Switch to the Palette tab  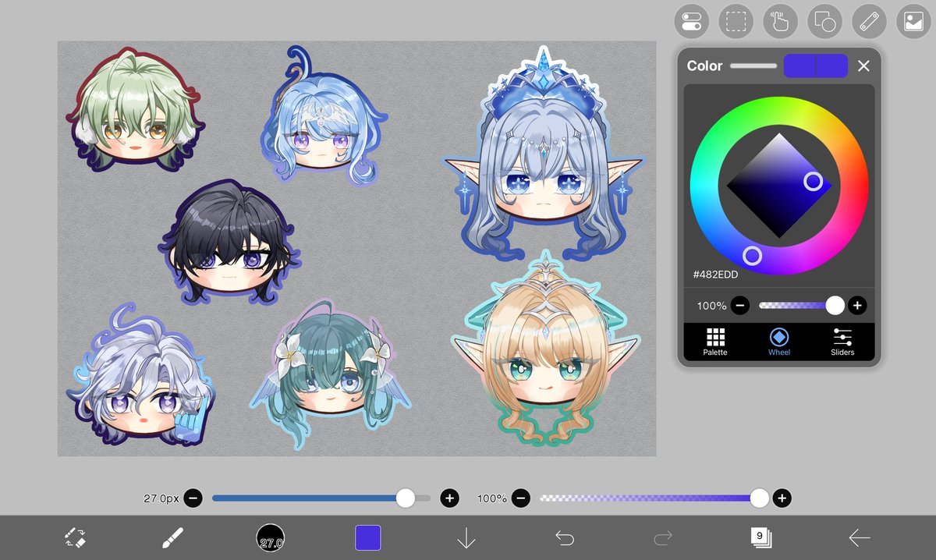tap(715, 342)
